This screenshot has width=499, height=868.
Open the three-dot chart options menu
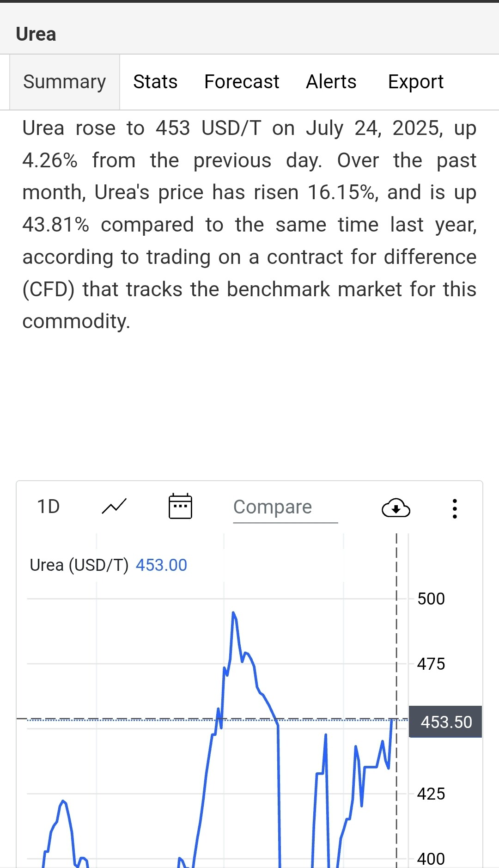point(455,508)
